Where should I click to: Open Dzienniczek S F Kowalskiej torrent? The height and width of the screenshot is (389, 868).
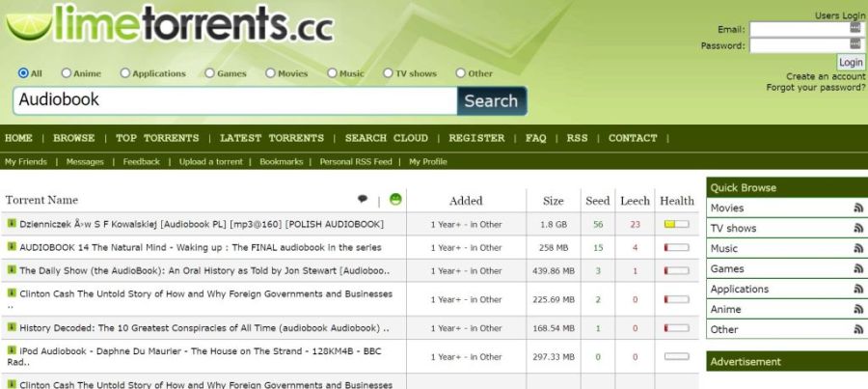click(202, 224)
